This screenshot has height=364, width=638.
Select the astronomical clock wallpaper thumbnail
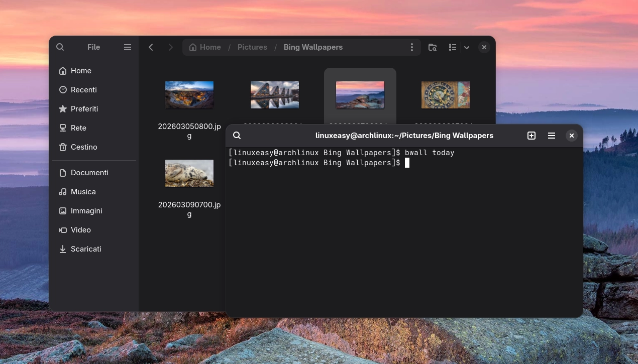tap(445, 95)
